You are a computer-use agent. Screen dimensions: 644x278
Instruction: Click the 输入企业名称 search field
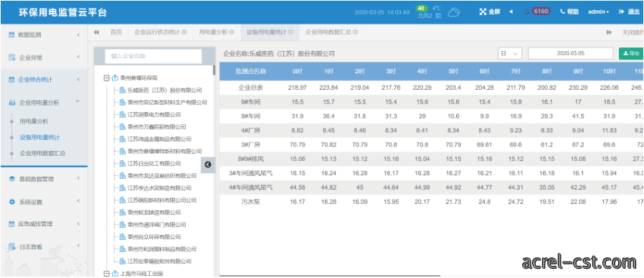click(153, 56)
